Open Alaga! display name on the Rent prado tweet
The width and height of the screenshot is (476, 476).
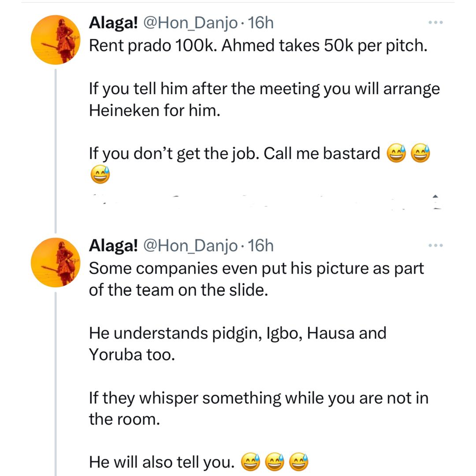(114, 23)
